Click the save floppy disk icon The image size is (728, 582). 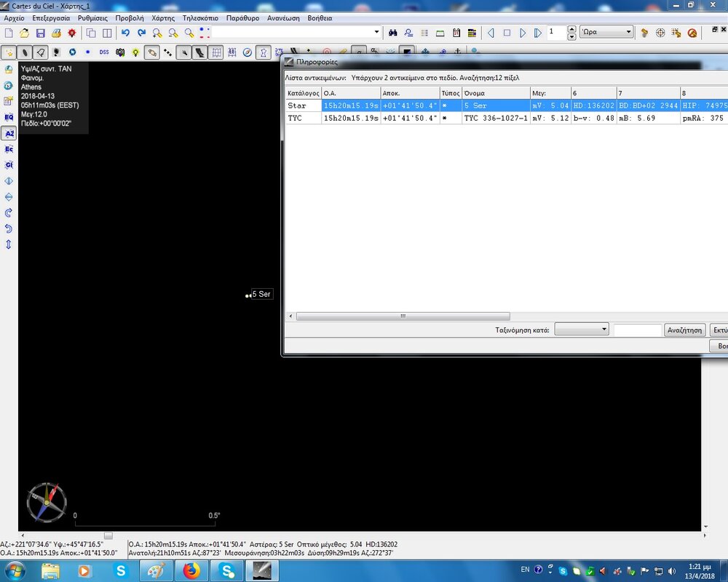40,33
